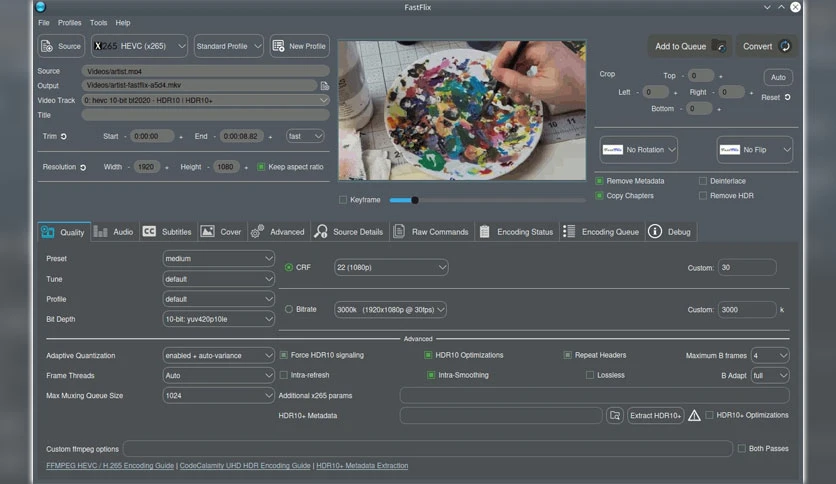The image size is (836, 484).
Task: Expand the Video Track dropdown
Action: (205, 100)
